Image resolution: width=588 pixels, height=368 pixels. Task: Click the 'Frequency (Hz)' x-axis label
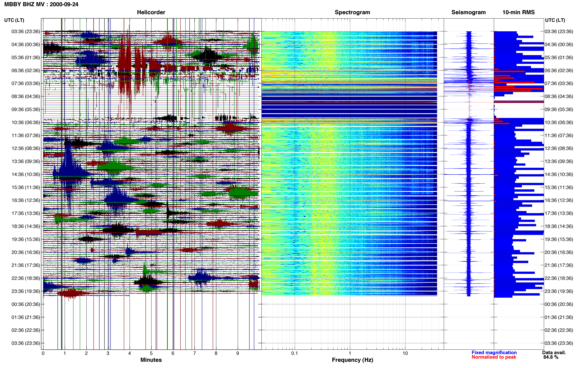pyautogui.click(x=352, y=360)
